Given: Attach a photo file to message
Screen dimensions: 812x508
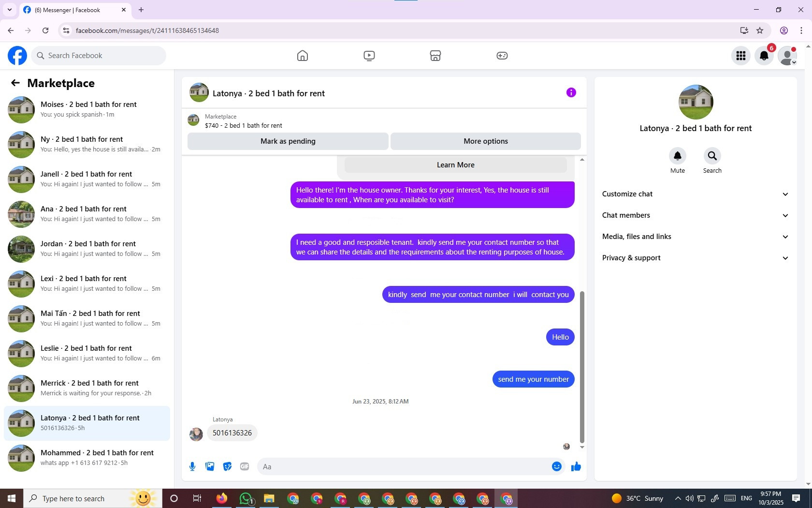Looking at the screenshot, I should tap(210, 466).
